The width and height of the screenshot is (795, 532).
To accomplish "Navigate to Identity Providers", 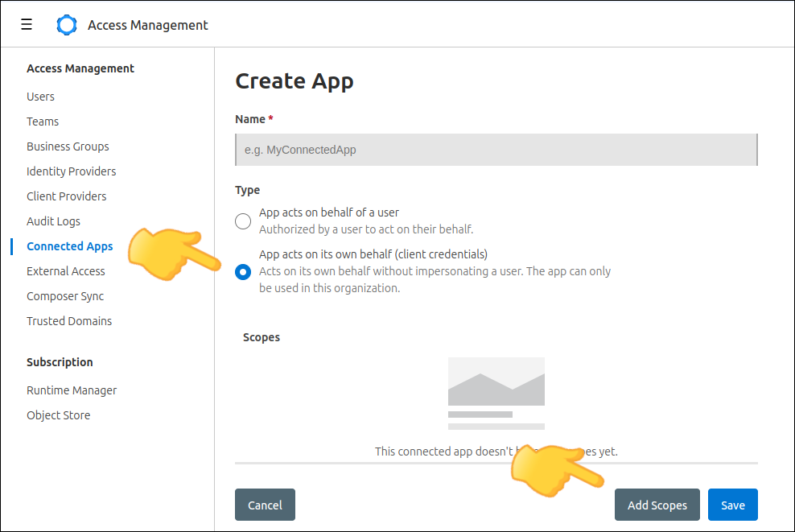I will click(71, 171).
